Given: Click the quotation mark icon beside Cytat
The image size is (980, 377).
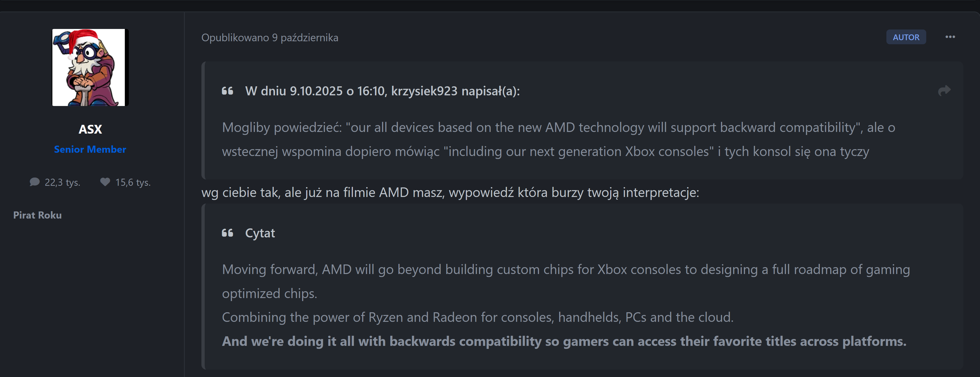Looking at the screenshot, I should coord(228,233).
